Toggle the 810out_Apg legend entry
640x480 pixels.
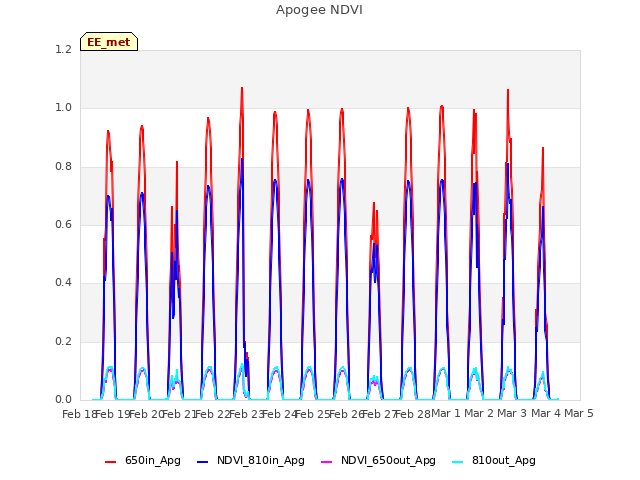pos(494,461)
